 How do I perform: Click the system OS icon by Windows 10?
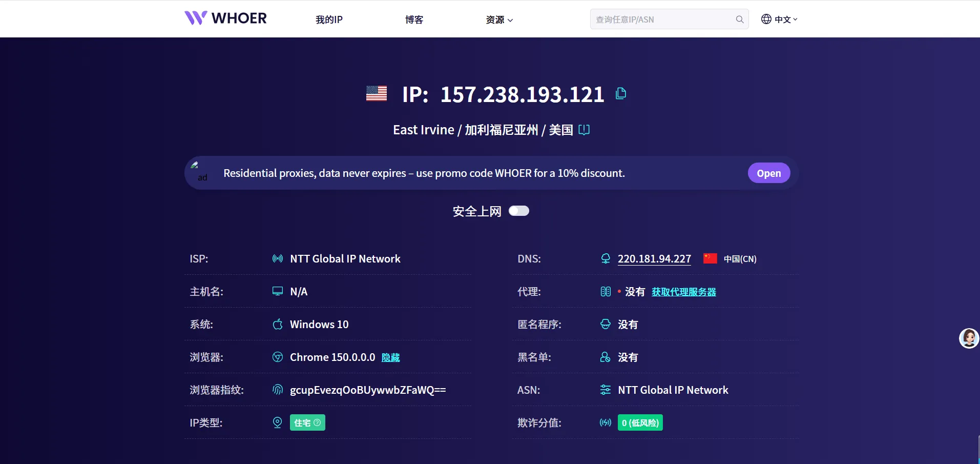pyautogui.click(x=278, y=324)
